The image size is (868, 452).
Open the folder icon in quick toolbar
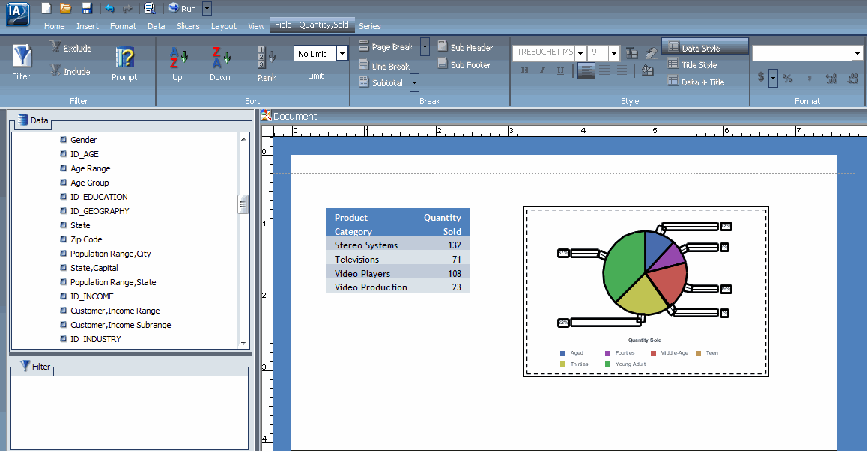(66, 8)
